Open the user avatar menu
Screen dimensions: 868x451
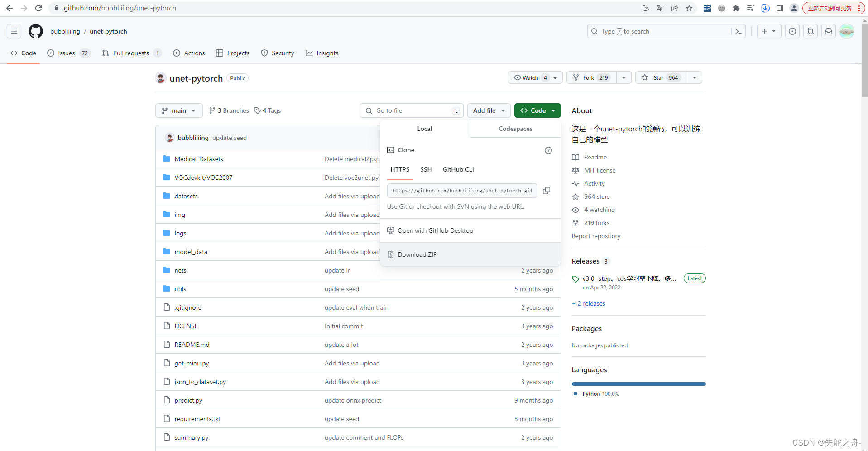[x=846, y=31]
